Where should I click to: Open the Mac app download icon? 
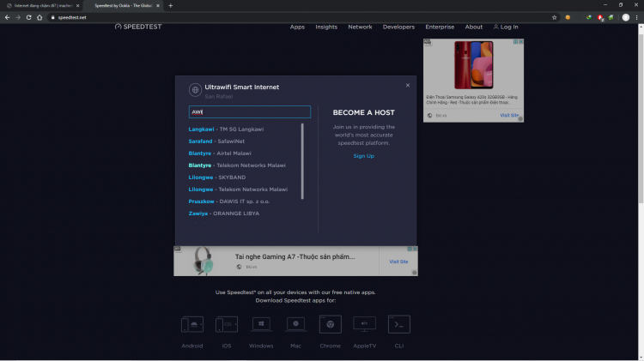coord(295,324)
